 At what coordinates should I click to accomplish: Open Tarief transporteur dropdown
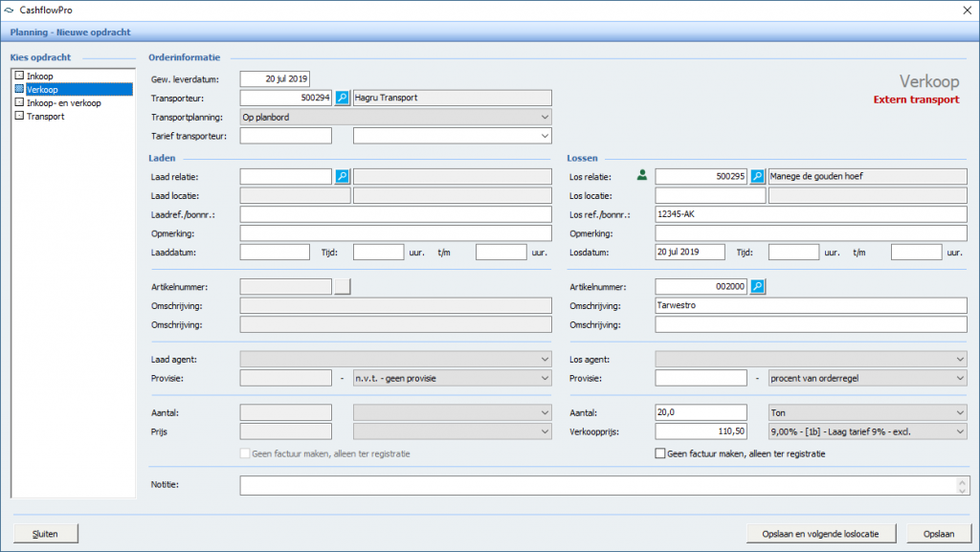(x=453, y=136)
